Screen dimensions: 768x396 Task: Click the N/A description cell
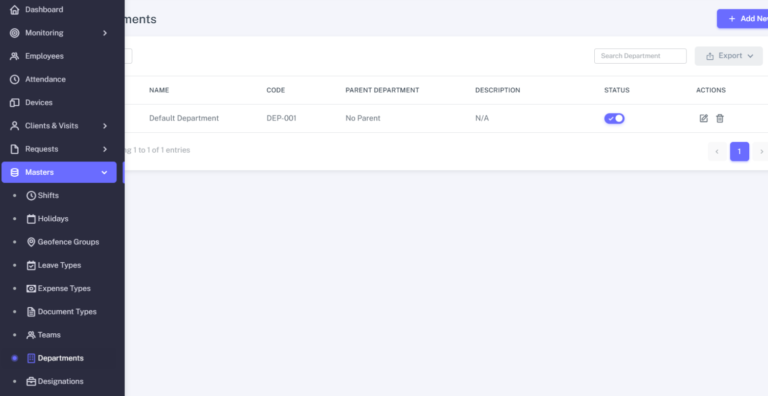tap(482, 118)
